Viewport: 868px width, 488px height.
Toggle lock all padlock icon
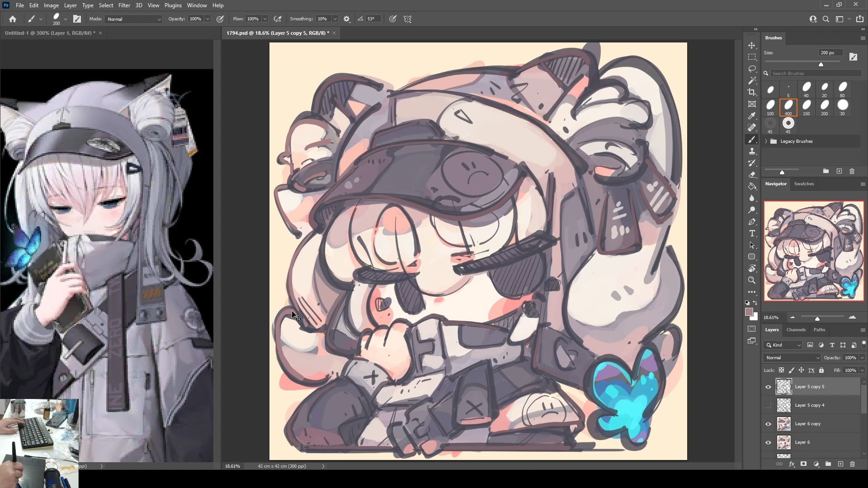pos(821,371)
